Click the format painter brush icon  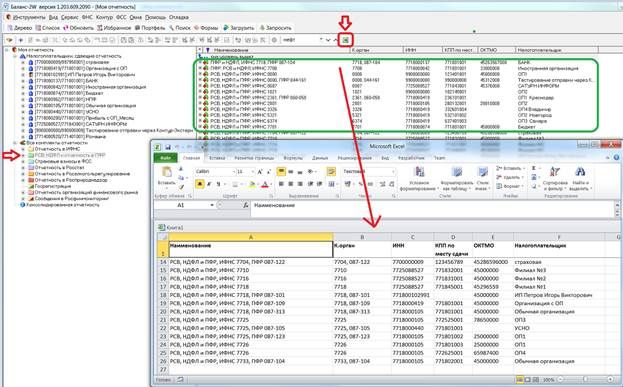point(182,187)
